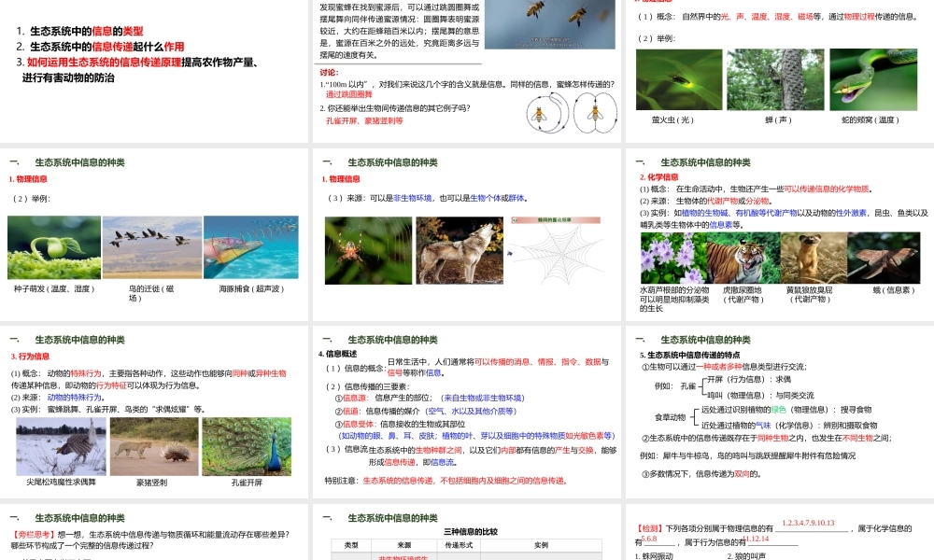The image size is (934, 560).
Task: Click the cicada on tree photo
Action: (775, 79)
